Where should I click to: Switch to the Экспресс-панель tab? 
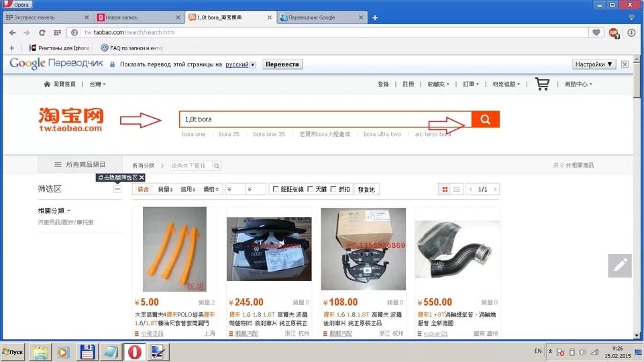(46, 17)
